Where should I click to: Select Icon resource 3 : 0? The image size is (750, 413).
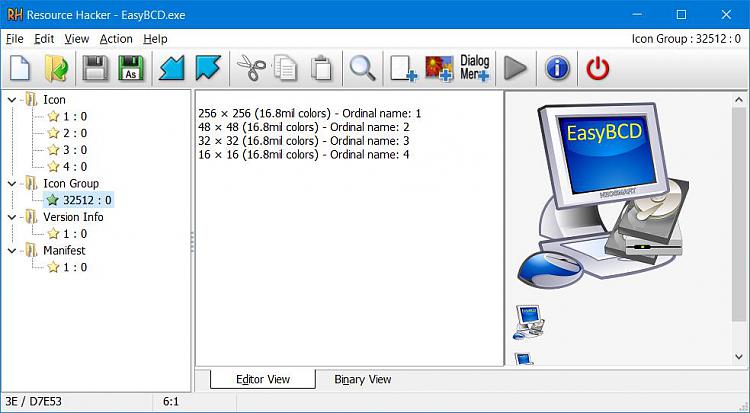point(67,150)
